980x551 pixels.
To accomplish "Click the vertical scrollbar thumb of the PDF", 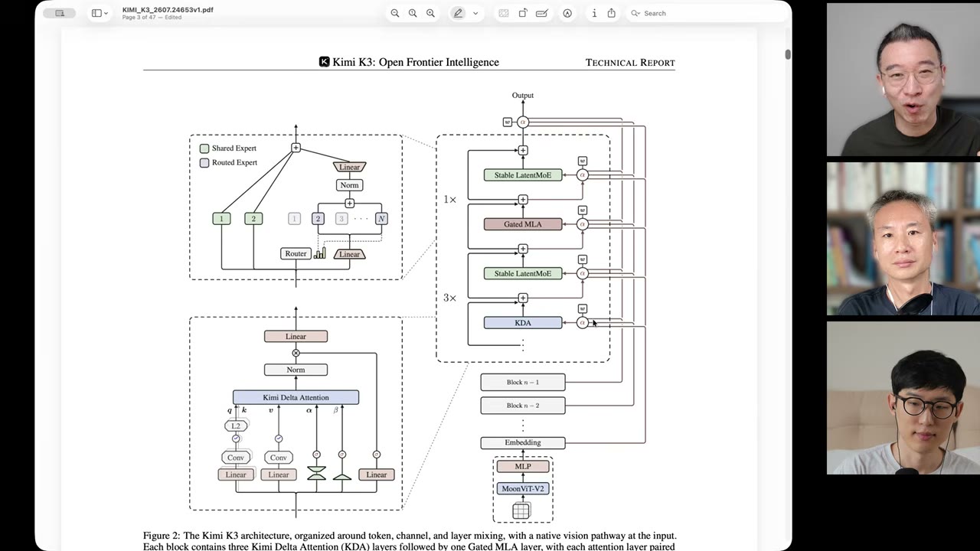I will click(788, 54).
